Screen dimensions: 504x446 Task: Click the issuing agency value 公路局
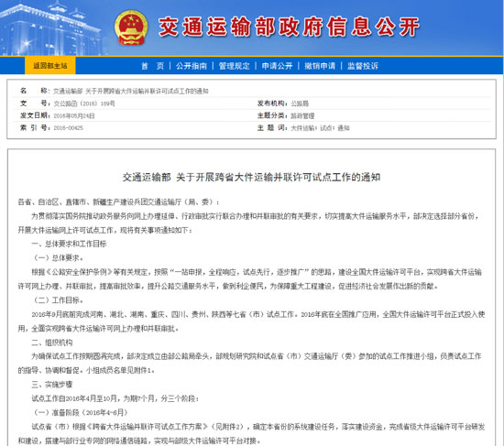point(300,103)
